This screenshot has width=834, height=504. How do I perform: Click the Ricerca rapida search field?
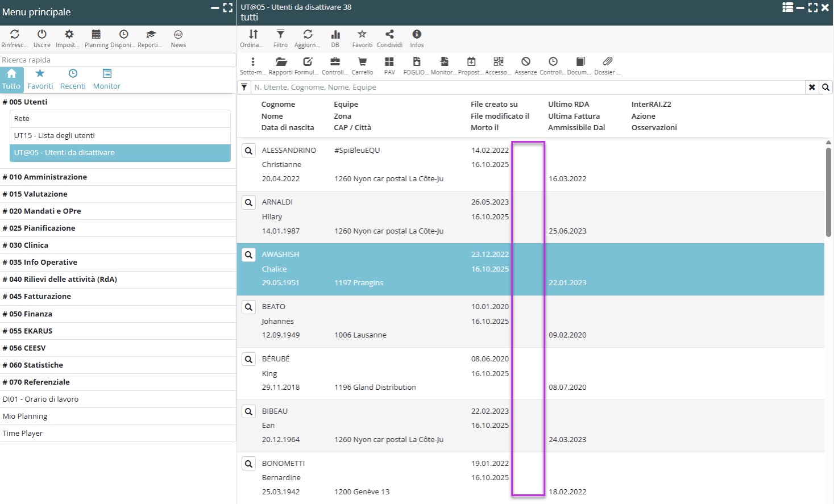tap(117, 60)
